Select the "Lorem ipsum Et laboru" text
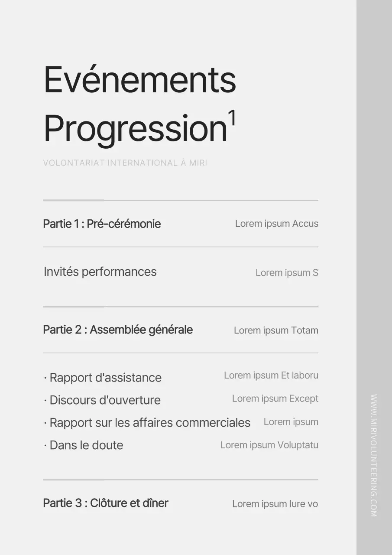 tap(271, 375)
